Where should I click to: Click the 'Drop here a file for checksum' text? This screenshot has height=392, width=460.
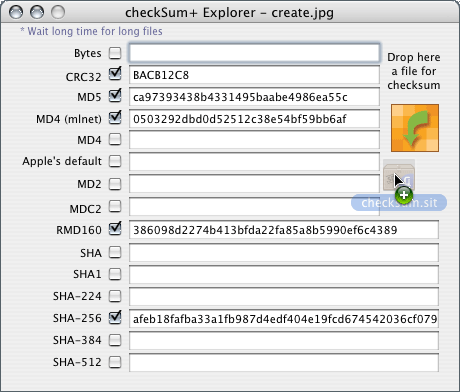click(x=414, y=71)
